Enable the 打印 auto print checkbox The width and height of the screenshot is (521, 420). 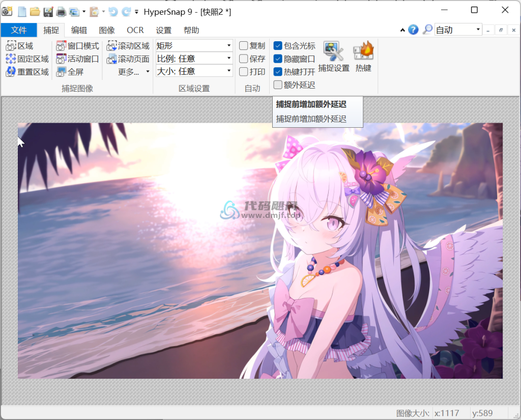tap(244, 72)
